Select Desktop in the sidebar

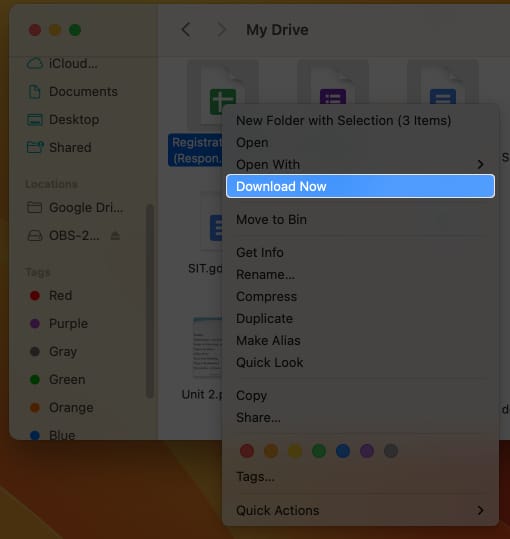[x=63, y=120]
